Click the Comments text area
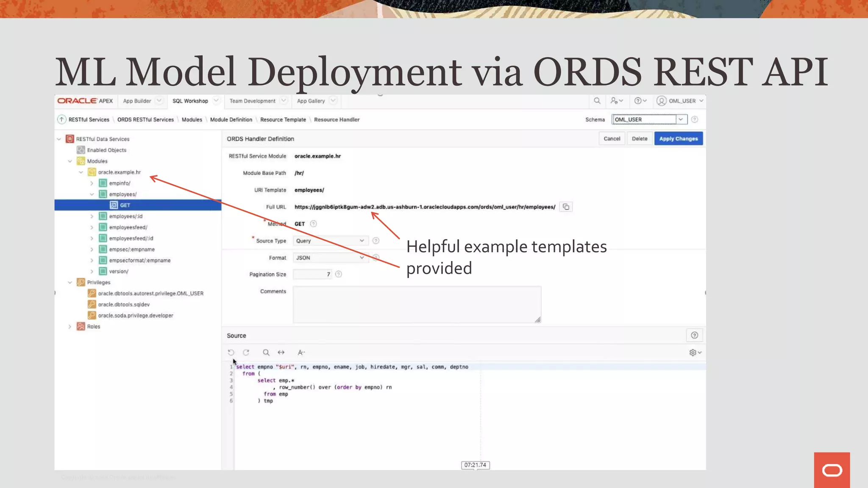The width and height of the screenshot is (868, 488). 417,305
